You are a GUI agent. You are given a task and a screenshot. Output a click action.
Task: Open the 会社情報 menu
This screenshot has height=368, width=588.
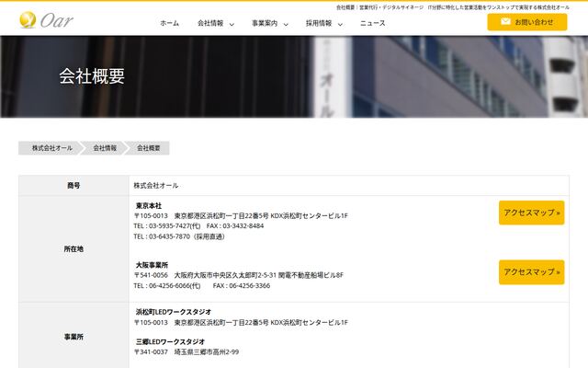(210, 23)
